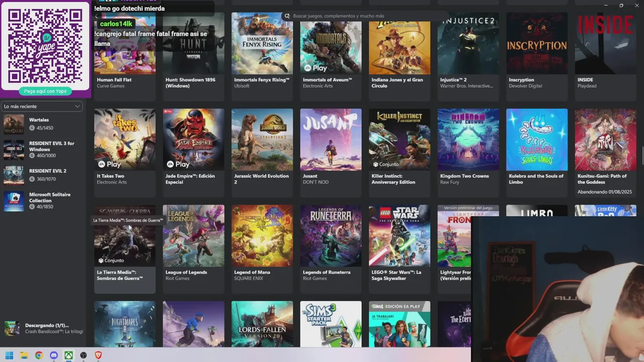
Task: Click the vertical scrollbar thumb in game library
Action: [x=642, y=156]
